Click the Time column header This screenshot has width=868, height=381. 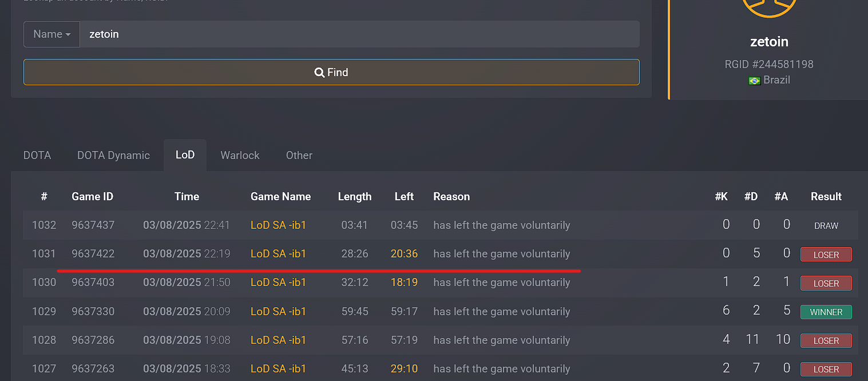click(x=187, y=197)
